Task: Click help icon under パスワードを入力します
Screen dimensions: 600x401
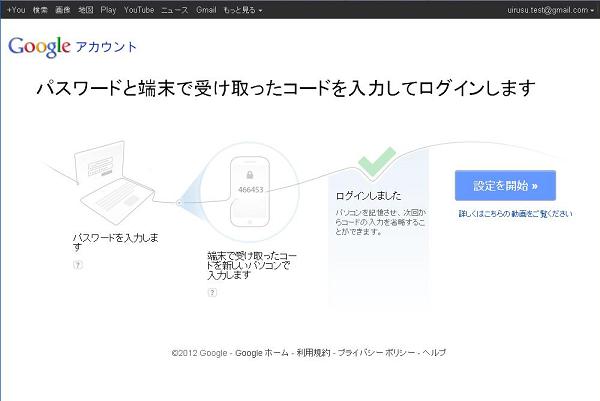Action: pos(78,264)
